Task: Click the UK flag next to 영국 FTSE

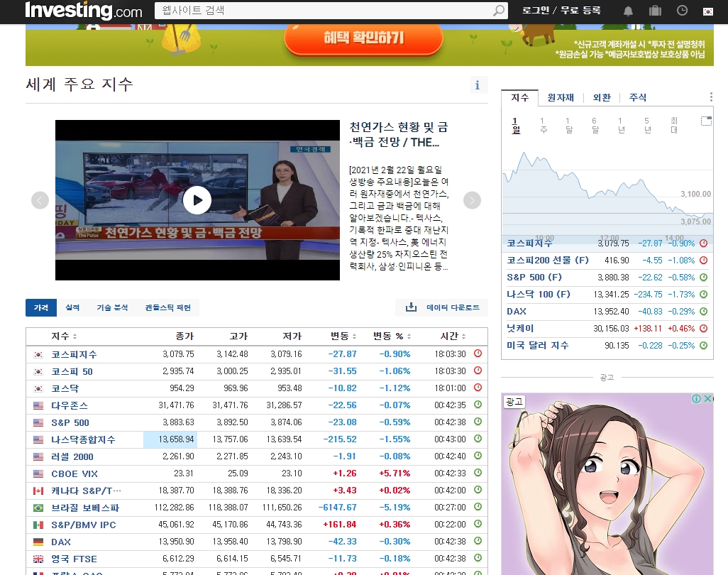Action: click(38, 559)
